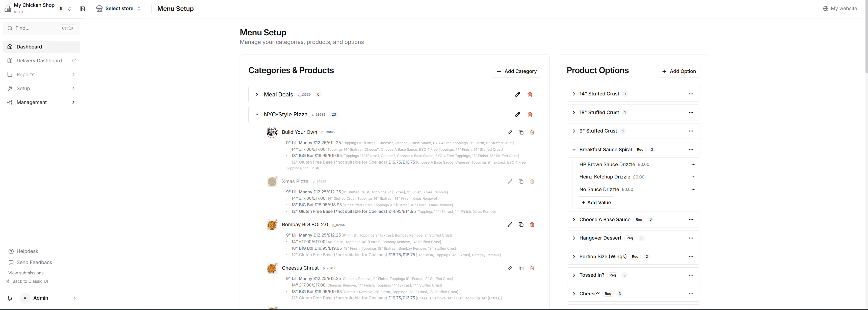Open notifications bell

(10, 298)
